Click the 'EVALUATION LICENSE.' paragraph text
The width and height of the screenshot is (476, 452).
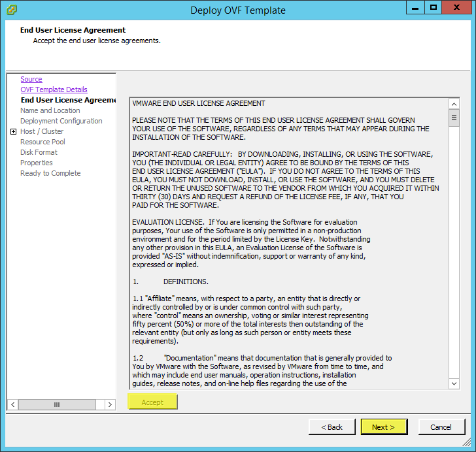(251, 243)
